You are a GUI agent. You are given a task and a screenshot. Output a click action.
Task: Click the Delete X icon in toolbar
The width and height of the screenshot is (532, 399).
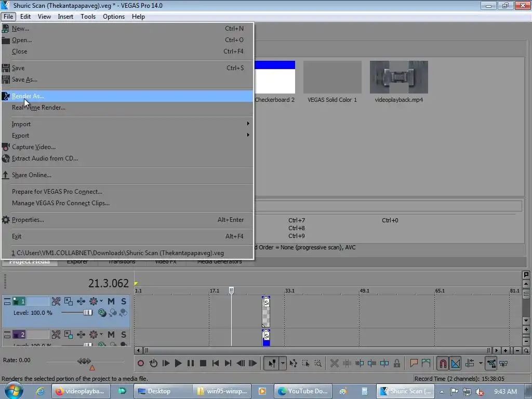click(334, 363)
